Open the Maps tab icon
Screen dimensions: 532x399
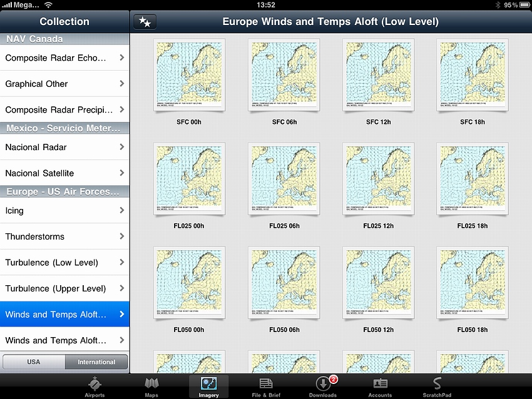coord(151,384)
